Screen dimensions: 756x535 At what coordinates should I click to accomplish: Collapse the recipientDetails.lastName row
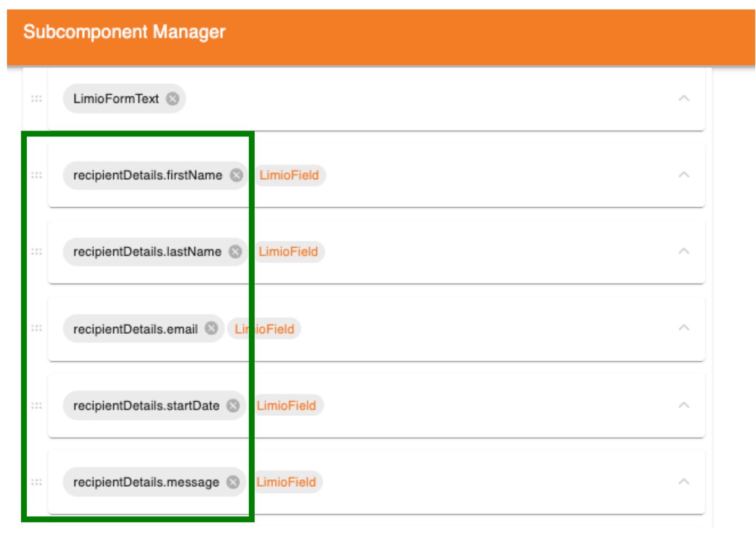[684, 252]
